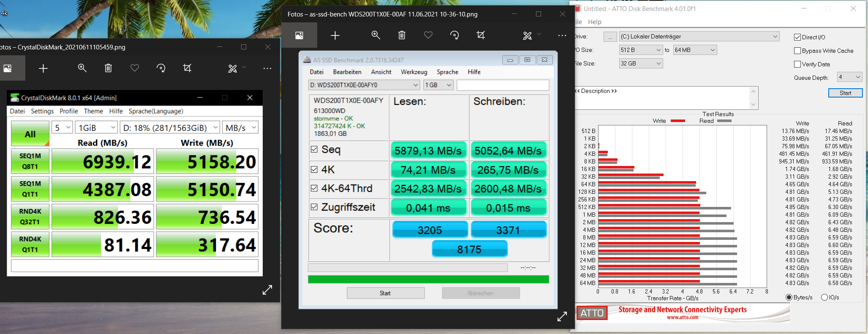Click the gray Read legend swatch in ATTO
The image size is (868, 334).
724,121
